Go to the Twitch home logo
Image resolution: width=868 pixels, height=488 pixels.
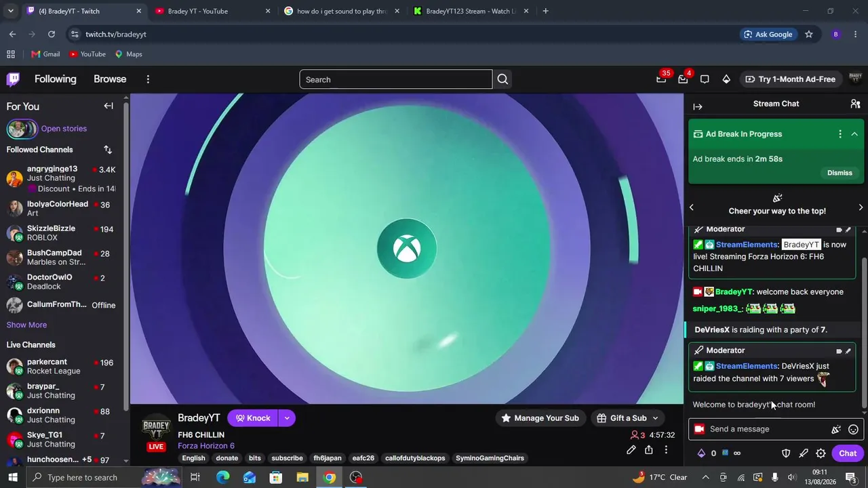13,79
